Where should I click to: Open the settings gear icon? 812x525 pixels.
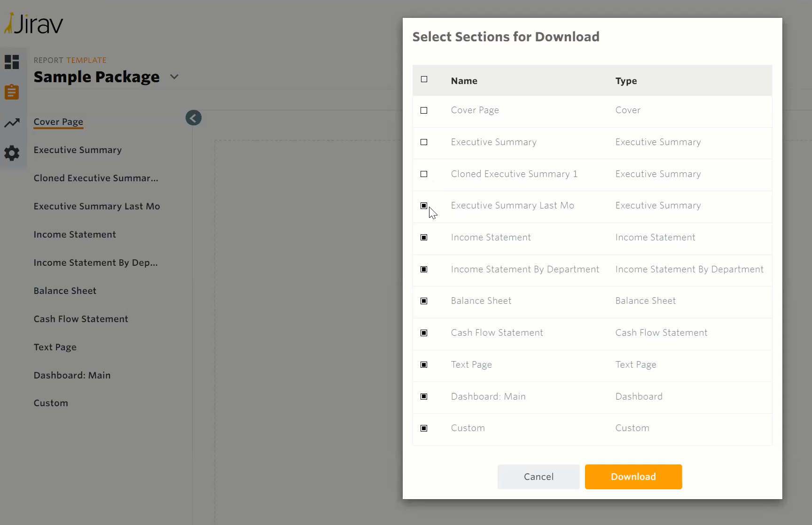(x=12, y=153)
